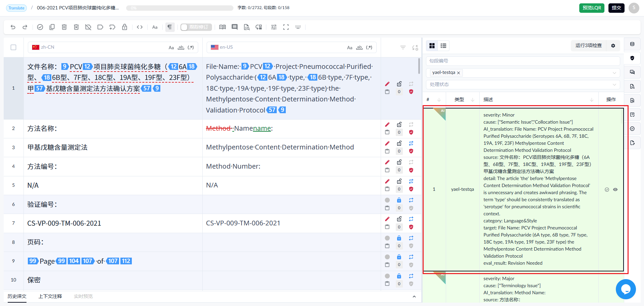Click the code brackets icon in toolbar
The image size is (644, 306).
[140, 27]
